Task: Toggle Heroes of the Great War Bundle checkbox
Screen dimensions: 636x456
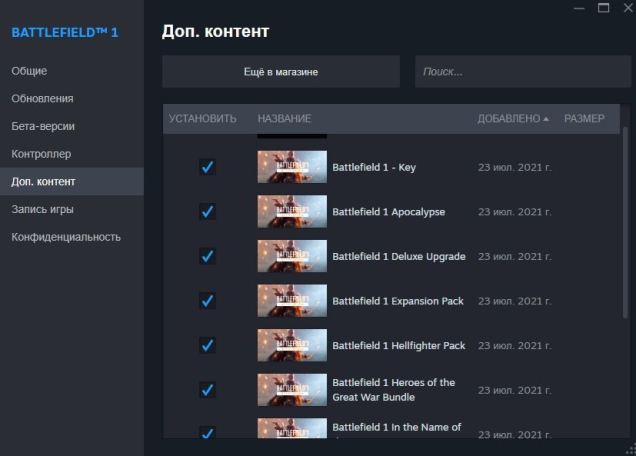Action: (x=207, y=390)
